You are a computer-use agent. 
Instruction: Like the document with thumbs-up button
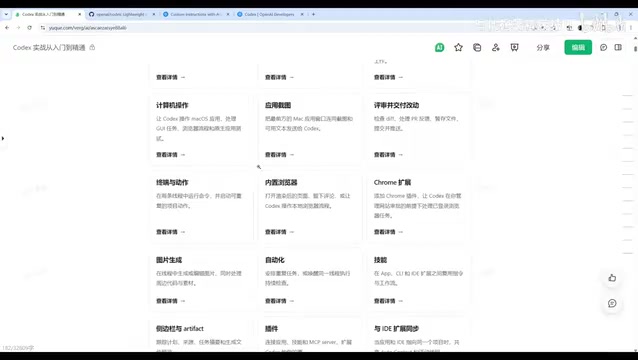pyautogui.click(x=612, y=278)
